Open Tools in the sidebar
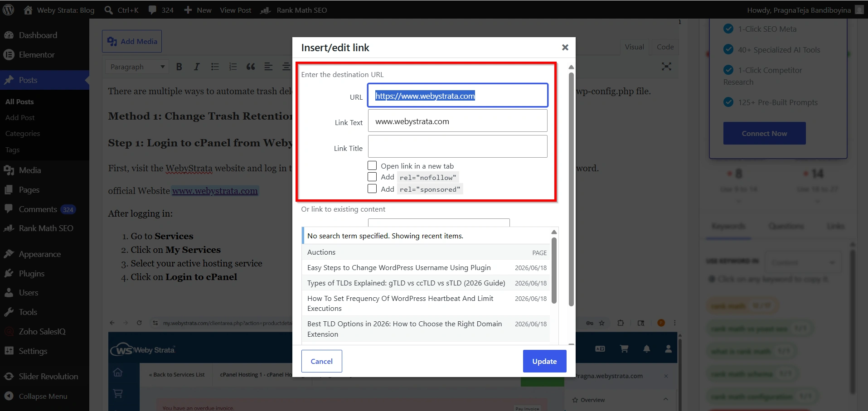This screenshot has width=868, height=411. [28, 312]
